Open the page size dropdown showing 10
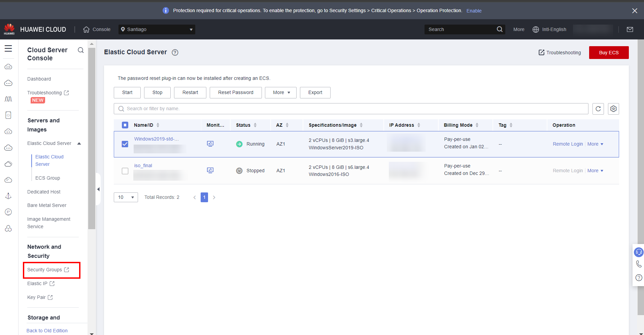The height and width of the screenshot is (335, 644). point(126,197)
